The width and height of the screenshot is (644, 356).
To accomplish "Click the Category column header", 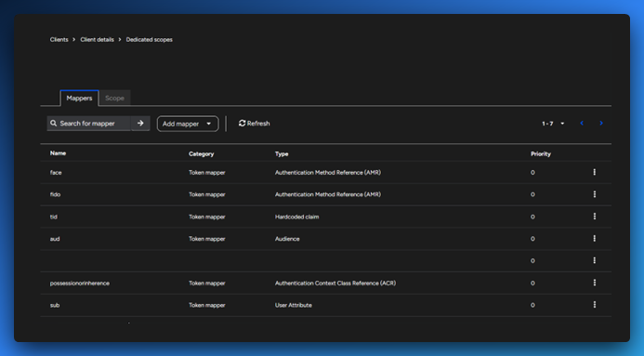I will pyautogui.click(x=202, y=154).
